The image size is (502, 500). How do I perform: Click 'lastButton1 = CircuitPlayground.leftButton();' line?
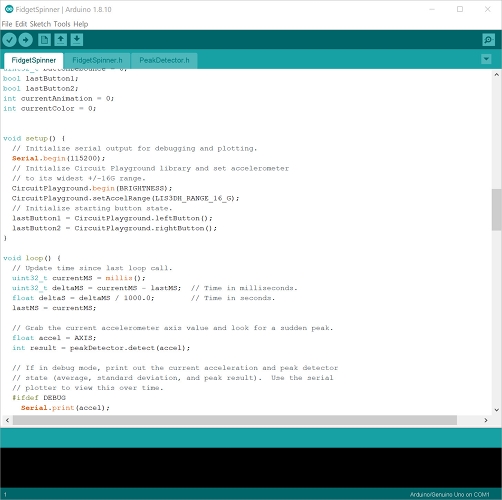(112, 218)
